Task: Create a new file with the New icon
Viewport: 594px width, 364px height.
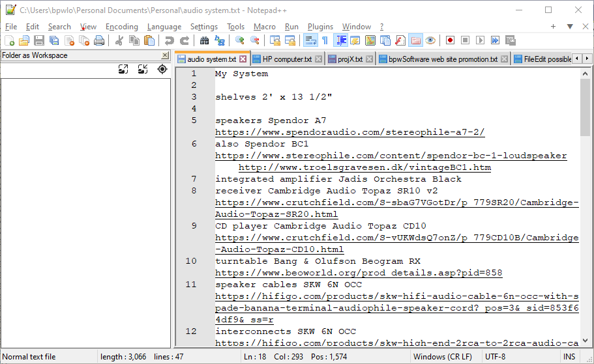Action: [x=10, y=40]
